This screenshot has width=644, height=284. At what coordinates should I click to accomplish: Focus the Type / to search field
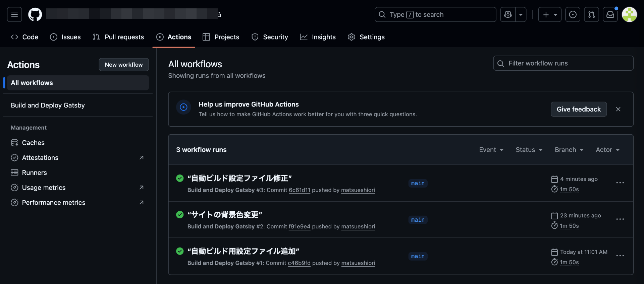[x=435, y=14]
